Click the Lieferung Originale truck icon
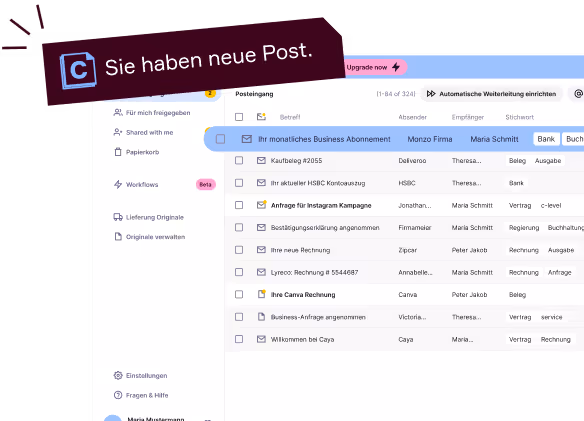Viewport: 584px width, 421px height. pyautogui.click(x=118, y=217)
